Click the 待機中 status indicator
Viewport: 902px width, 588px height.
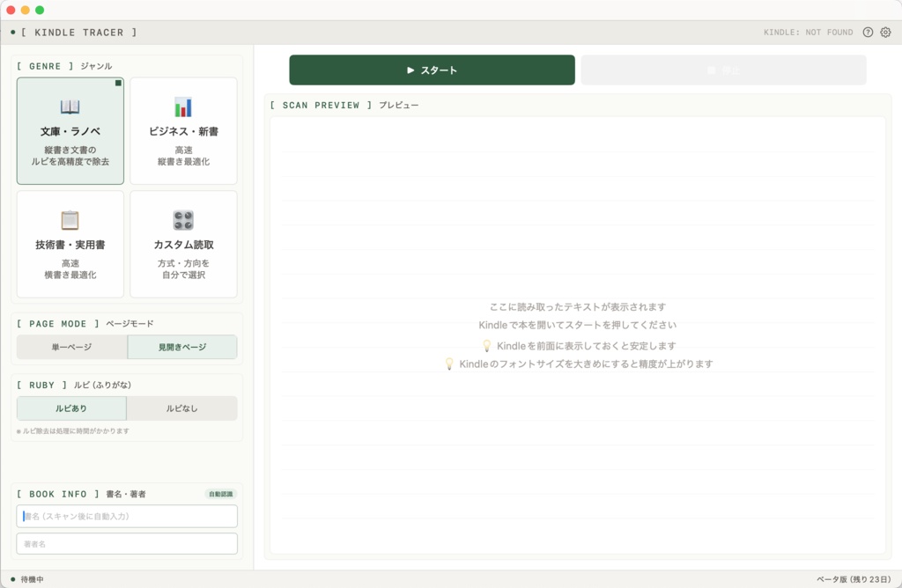pos(27,579)
